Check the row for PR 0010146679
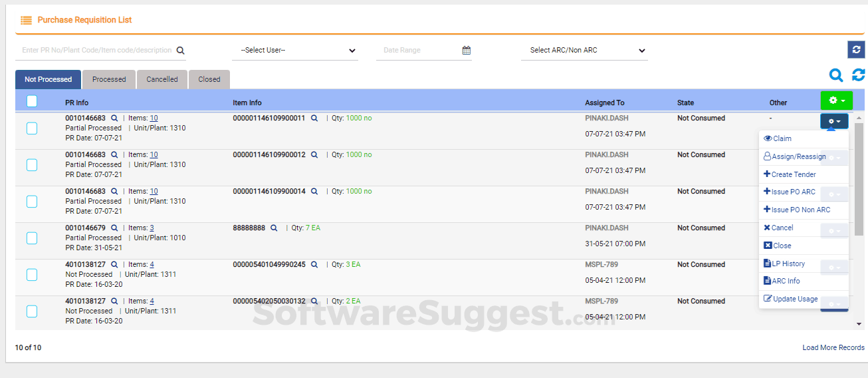868x378 pixels. [32, 238]
